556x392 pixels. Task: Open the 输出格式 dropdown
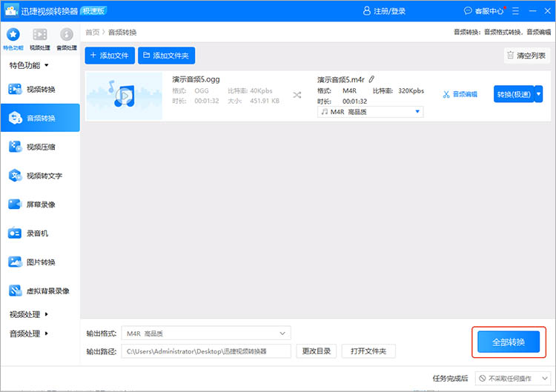(206, 333)
